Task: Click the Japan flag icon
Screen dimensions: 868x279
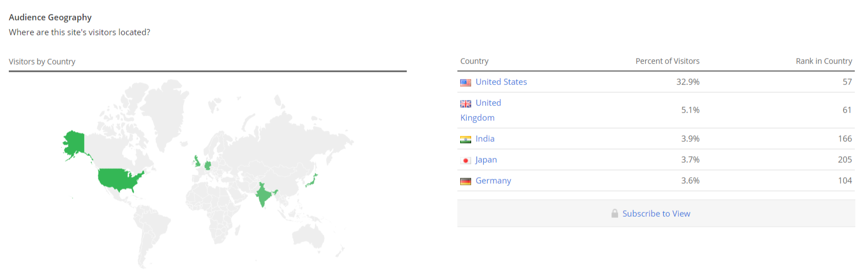Action: pos(466,160)
